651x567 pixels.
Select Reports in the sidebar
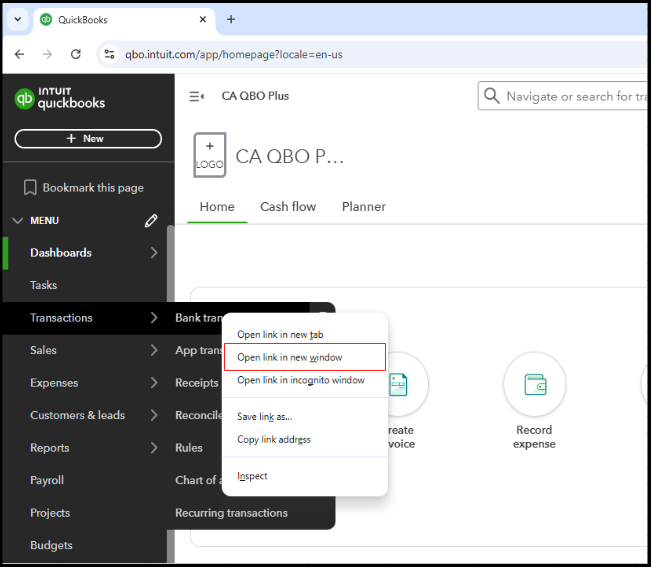[x=49, y=448]
